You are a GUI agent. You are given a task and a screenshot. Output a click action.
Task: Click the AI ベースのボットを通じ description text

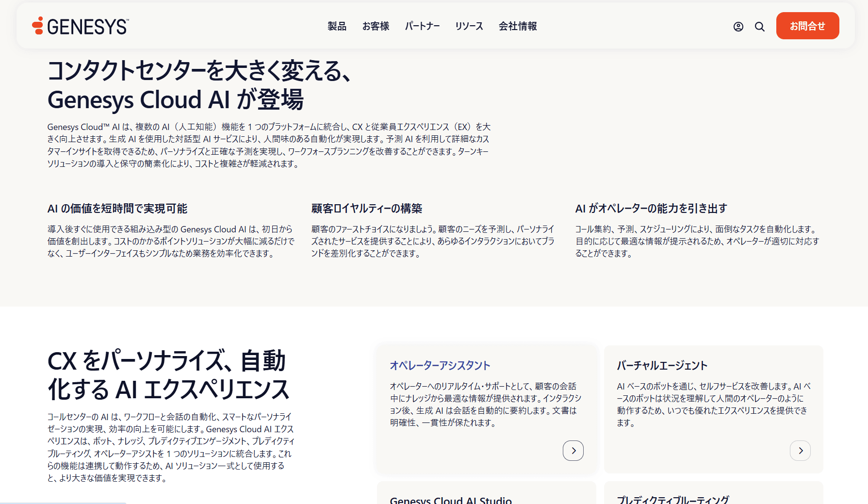714,405
